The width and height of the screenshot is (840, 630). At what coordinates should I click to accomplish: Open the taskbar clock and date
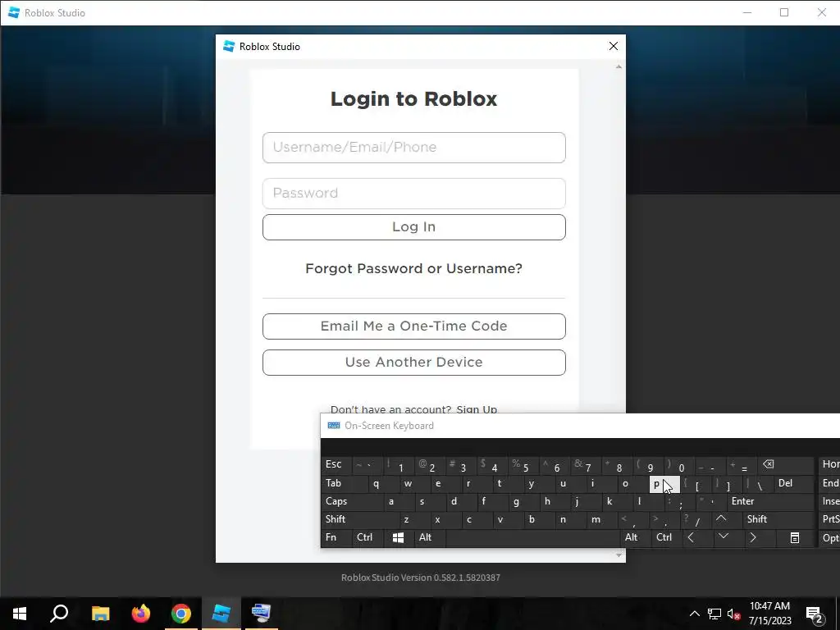(x=769, y=614)
